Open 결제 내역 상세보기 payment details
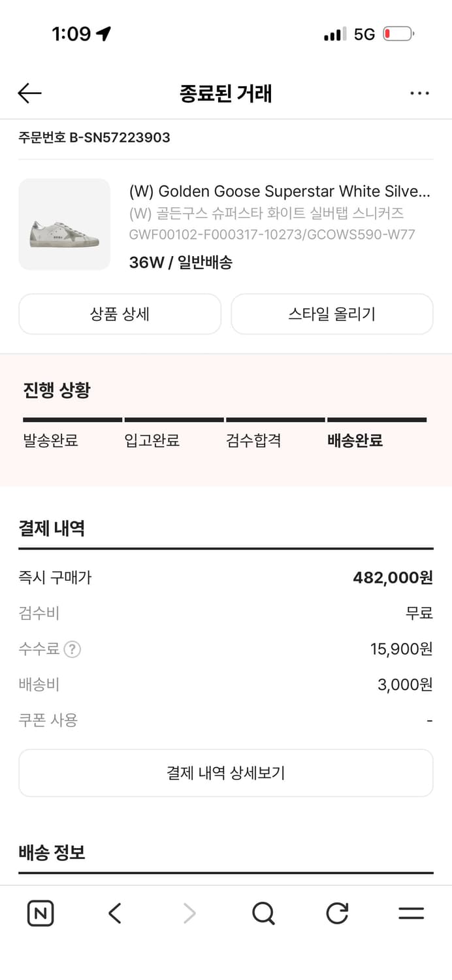The image size is (452, 980). (226, 773)
